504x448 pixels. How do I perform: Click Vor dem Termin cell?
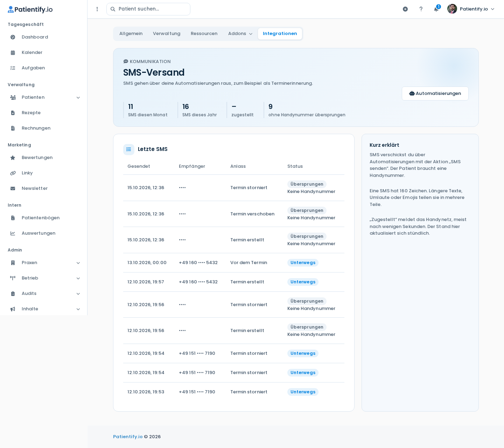point(248,263)
